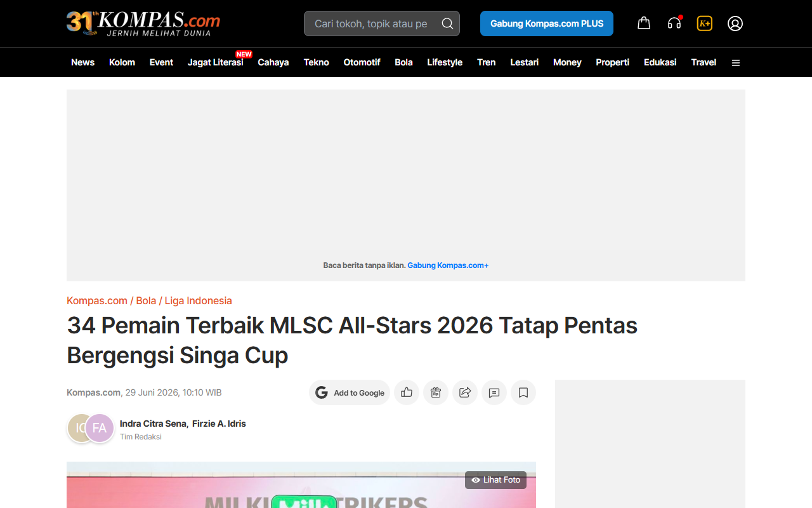Expand the hamburger more-categories menu
The width and height of the screenshot is (812, 508).
736,62
